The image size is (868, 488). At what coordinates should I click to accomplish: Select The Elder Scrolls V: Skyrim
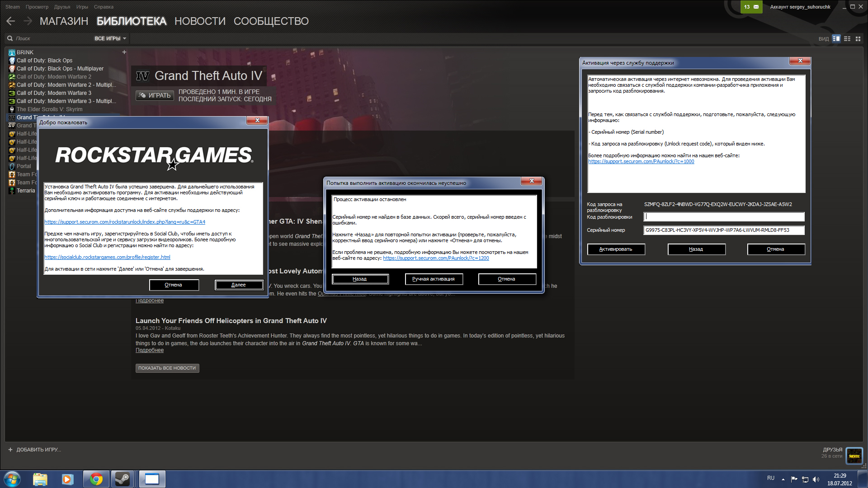pyautogui.click(x=49, y=109)
